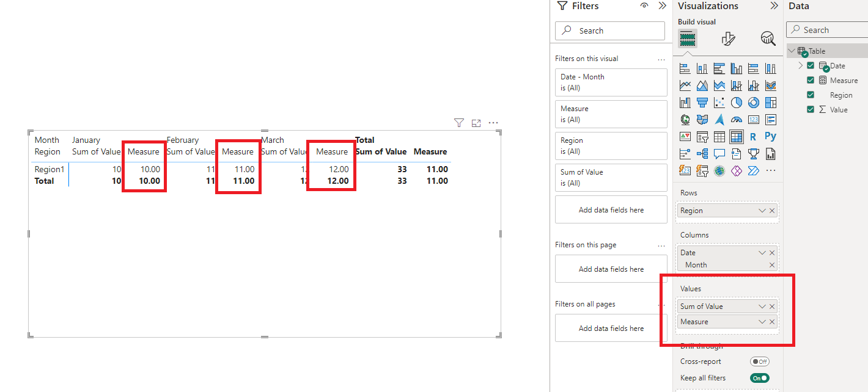The image size is (868, 392).
Task: Click the Data pane Search box
Action: 827,30
